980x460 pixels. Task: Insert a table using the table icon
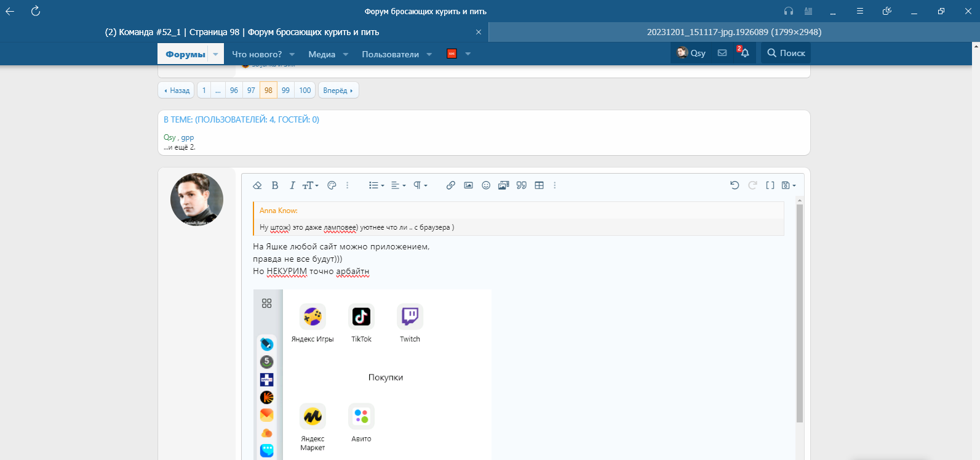pos(539,185)
